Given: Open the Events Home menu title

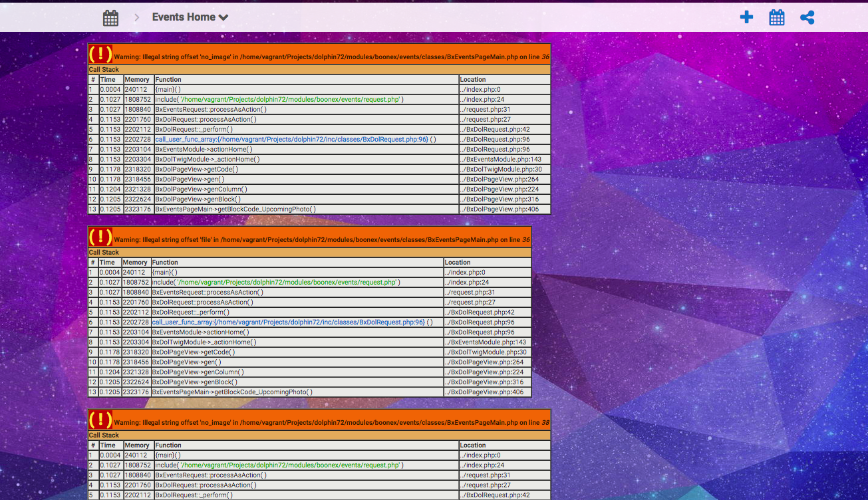Looking at the screenshot, I should (x=184, y=17).
